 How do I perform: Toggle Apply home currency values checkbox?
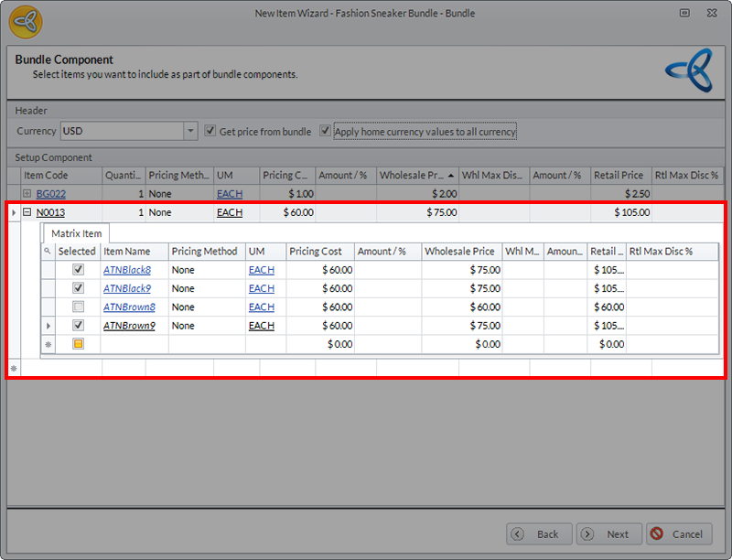tap(325, 131)
